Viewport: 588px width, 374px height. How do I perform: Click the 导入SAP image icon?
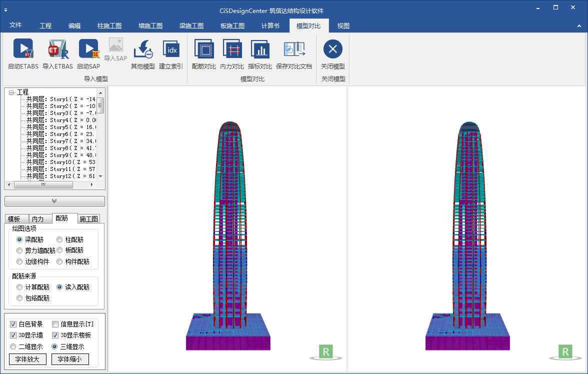point(116,45)
